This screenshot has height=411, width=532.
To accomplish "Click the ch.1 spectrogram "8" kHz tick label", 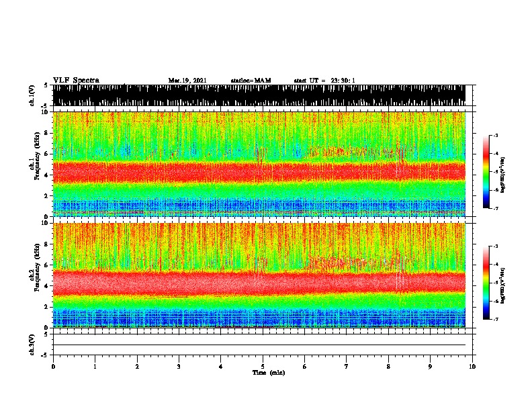I will coord(46,133).
